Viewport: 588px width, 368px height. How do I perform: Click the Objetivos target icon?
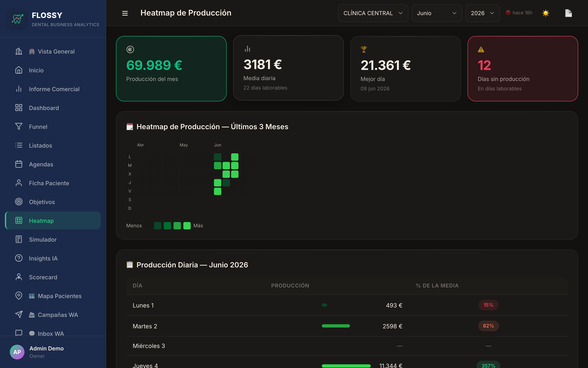pyautogui.click(x=19, y=202)
